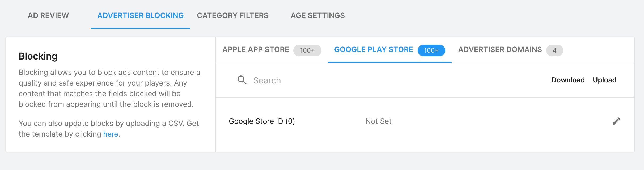Image resolution: width=644 pixels, height=170 pixels.
Task: Select the GOOGLE PLAY STORE sub-tab
Action: pyautogui.click(x=373, y=50)
